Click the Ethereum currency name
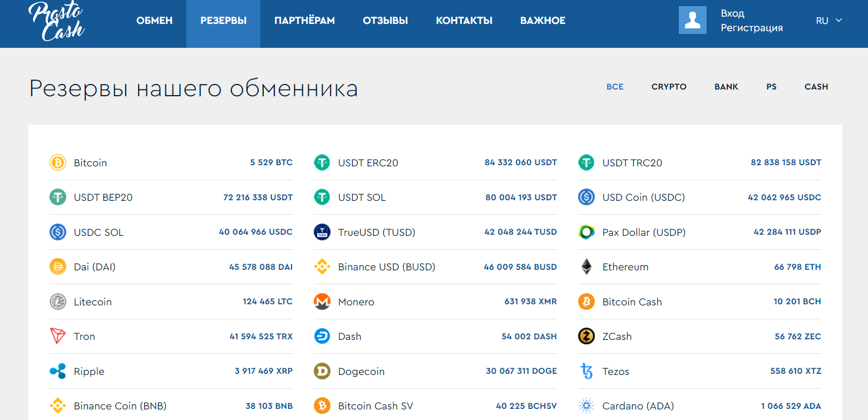Viewport: 868px width, 420px height. pyautogui.click(x=625, y=267)
